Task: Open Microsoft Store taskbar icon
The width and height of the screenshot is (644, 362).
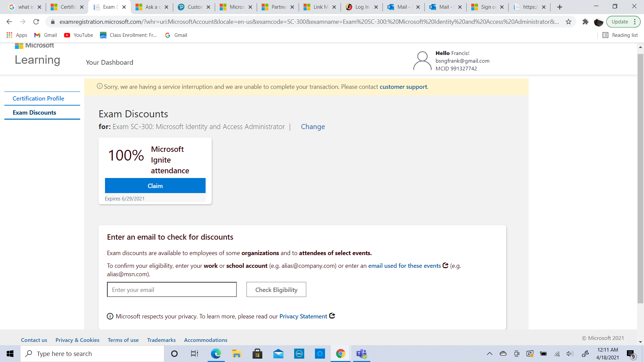Action: point(257,354)
